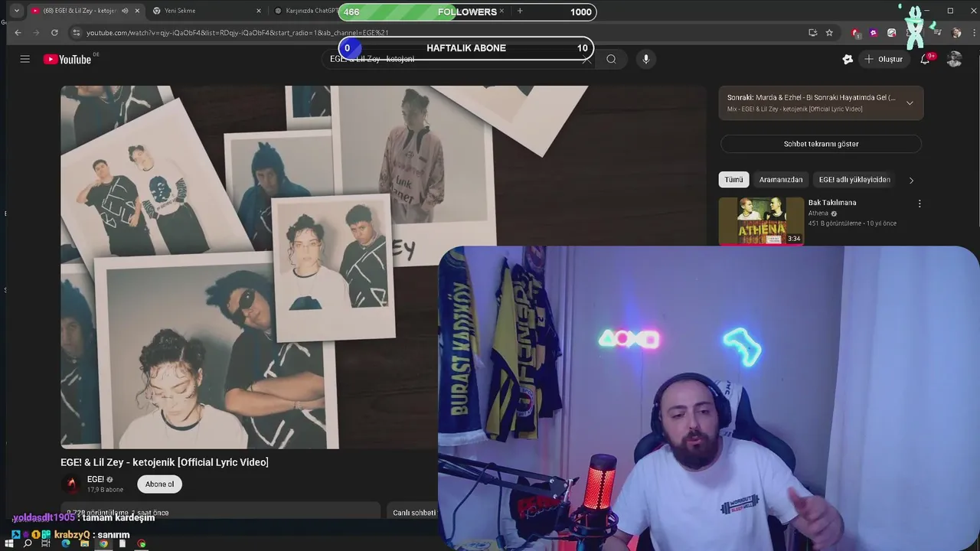Open YouTube notifications bell
Image resolution: width=980 pixels, height=551 pixels.
925,59
